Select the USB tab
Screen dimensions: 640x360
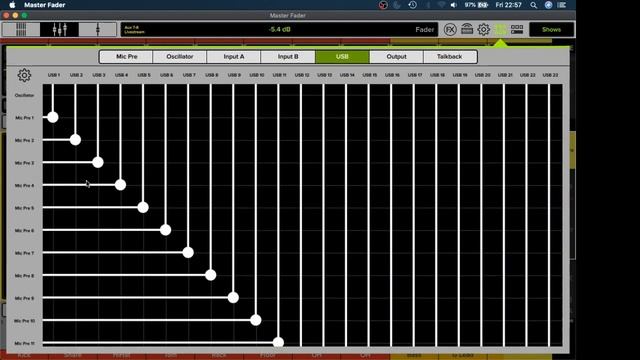pyautogui.click(x=342, y=57)
